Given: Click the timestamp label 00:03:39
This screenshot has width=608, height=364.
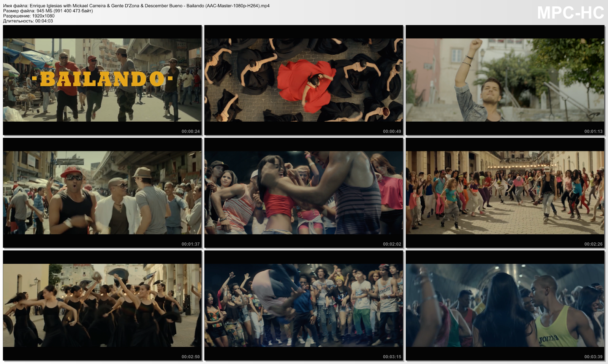Looking at the screenshot, I should (x=593, y=357).
